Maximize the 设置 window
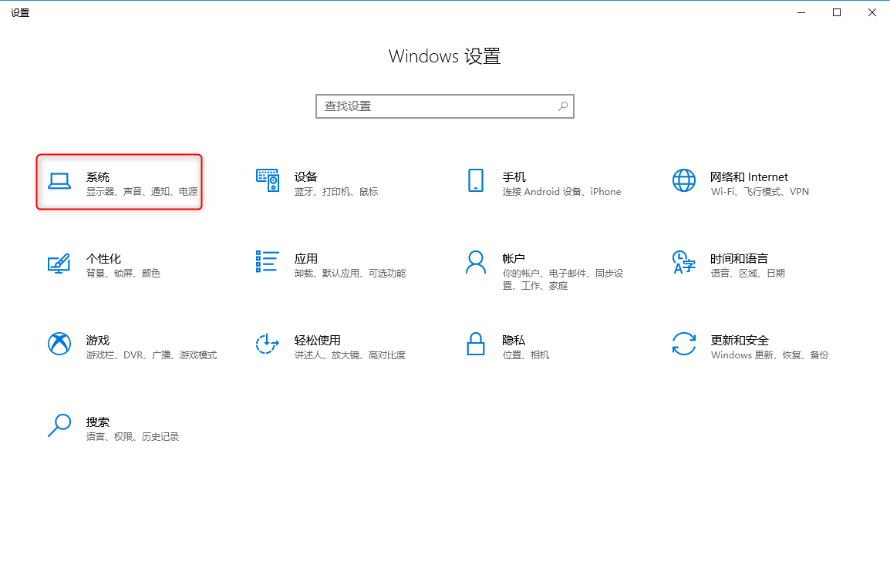Screen dimensions: 890x588 (x=837, y=12)
